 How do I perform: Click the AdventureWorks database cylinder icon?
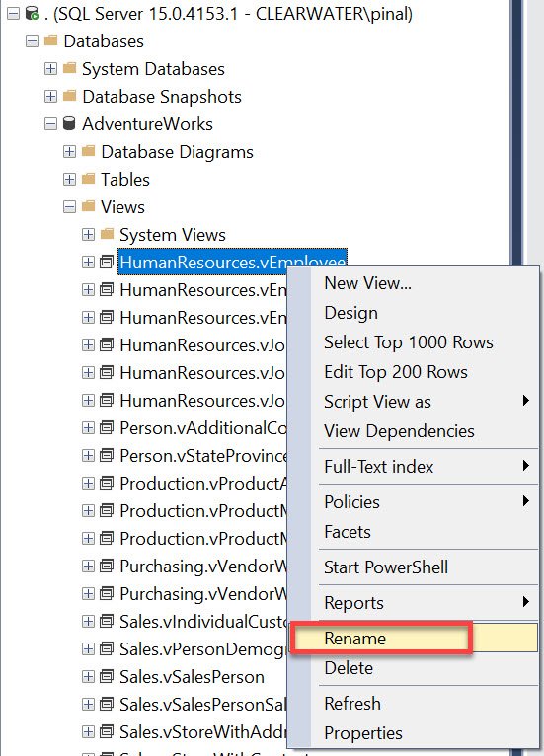pyautogui.click(x=69, y=123)
